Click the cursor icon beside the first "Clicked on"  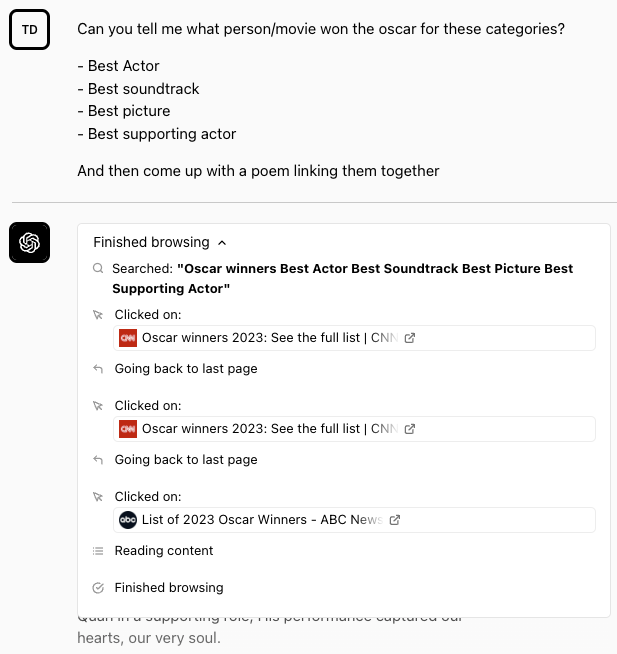tap(98, 315)
